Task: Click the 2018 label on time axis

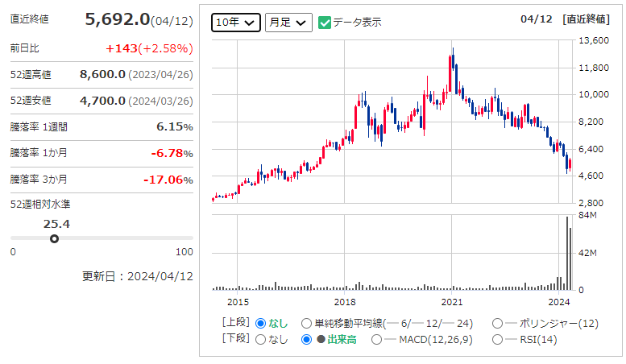Action: [344, 303]
